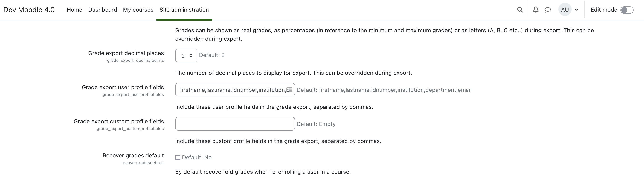This screenshot has width=644, height=181.
Task: Check the Recover grades default checkbox
Action: 178,157
